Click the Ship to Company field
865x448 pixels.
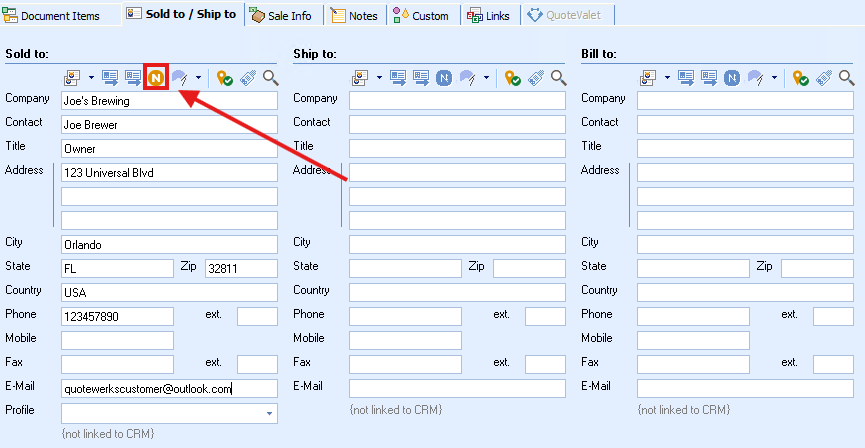pyautogui.click(x=457, y=100)
